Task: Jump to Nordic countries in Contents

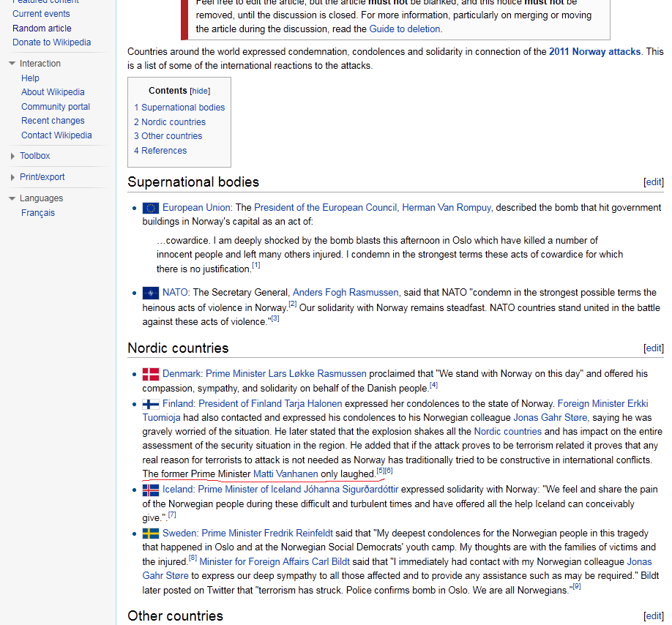Action: tap(173, 122)
